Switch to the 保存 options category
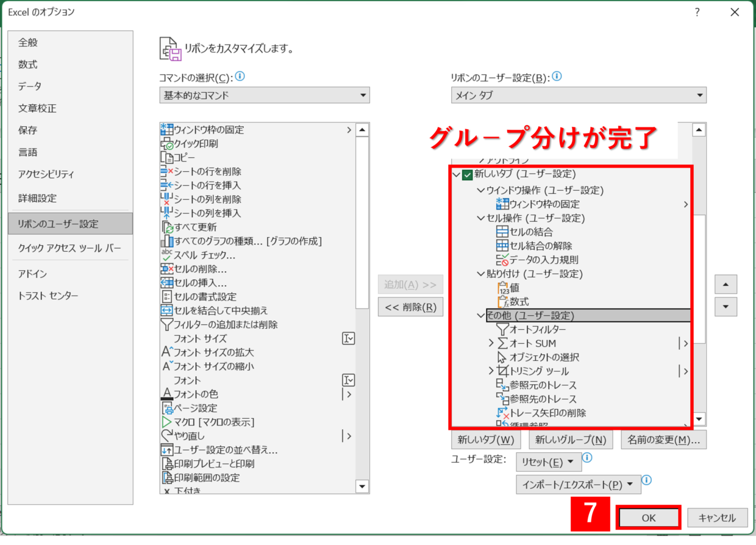This screenshot has width=756, height=545. tap(28, 130)
